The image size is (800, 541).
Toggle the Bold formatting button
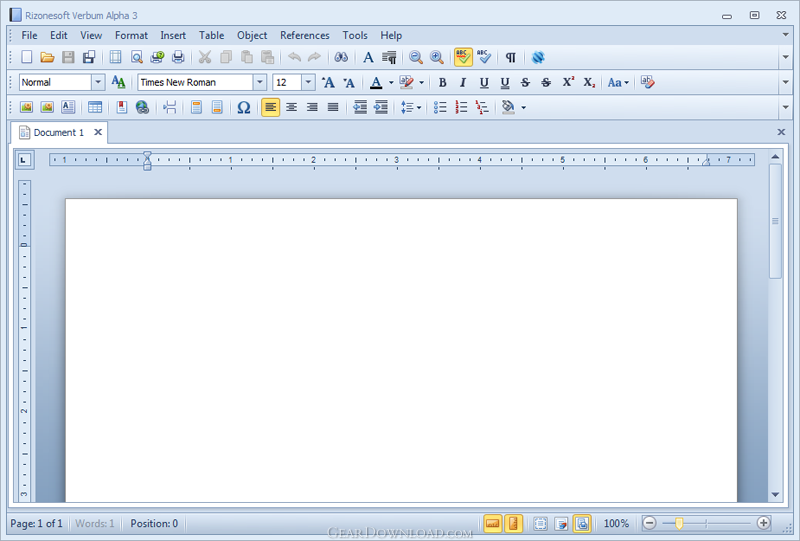pos(442,82)
